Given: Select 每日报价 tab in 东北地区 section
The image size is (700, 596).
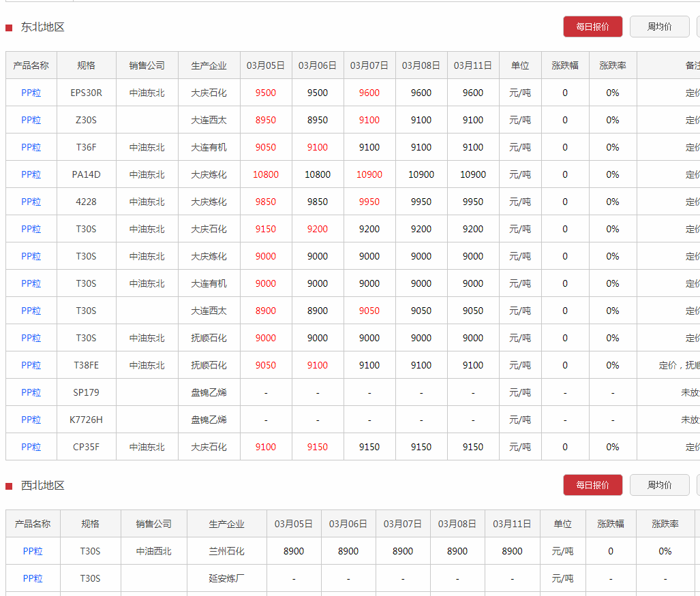Looking at the screenshot, I should 592,27.
